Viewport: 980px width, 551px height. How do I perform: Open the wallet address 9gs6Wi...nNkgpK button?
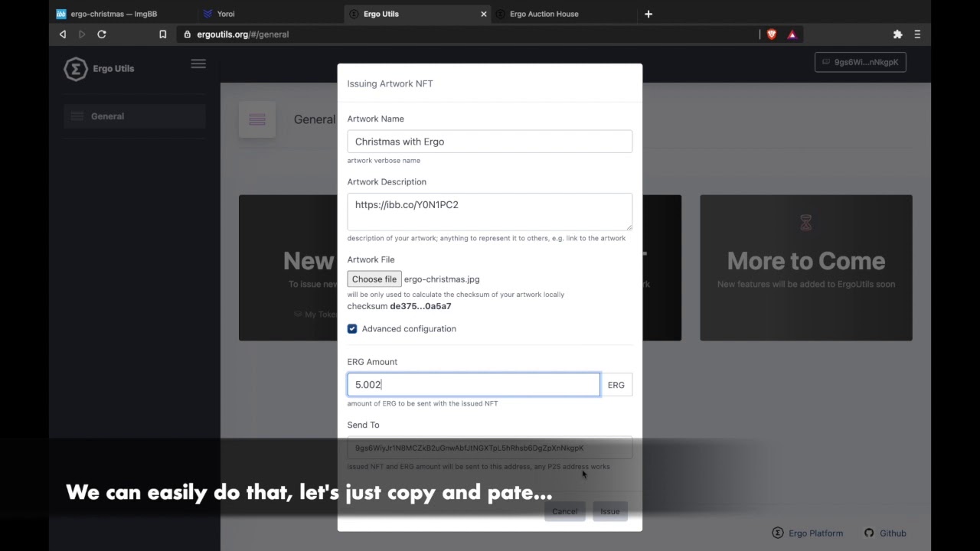click(x=860, y=63)
